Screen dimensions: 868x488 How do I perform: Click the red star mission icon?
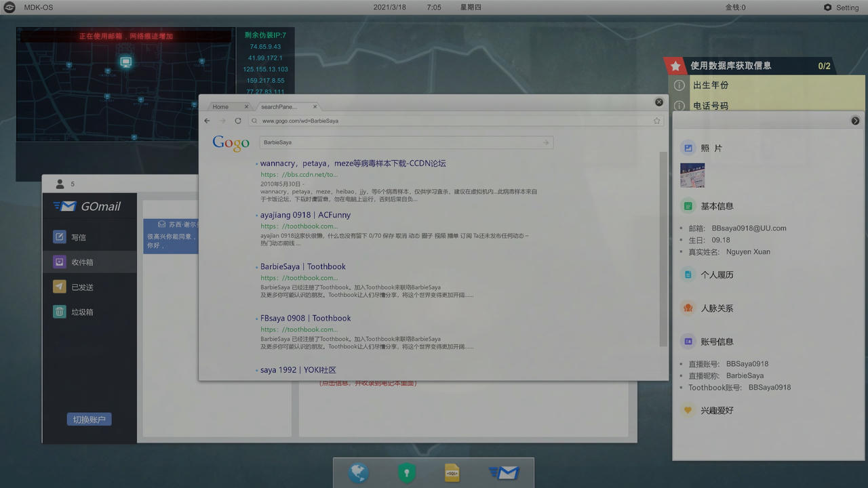[x=675, y=66]
